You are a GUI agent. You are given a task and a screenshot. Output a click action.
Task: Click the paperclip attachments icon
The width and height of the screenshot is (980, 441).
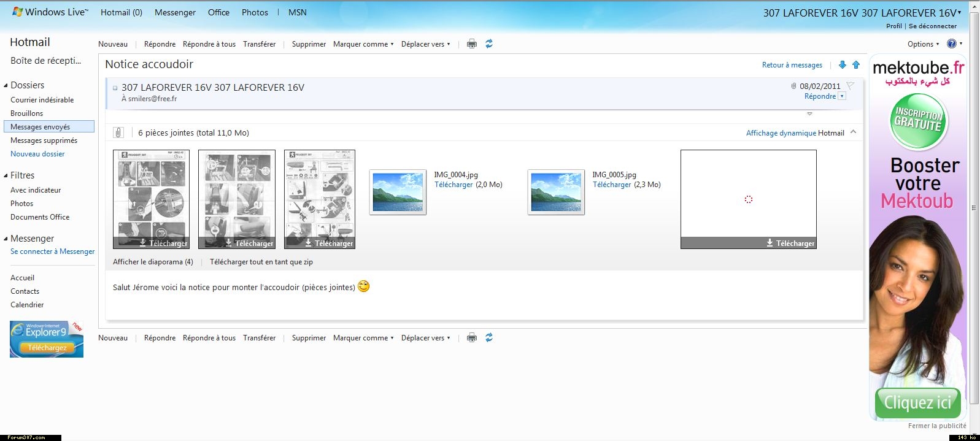coord(118,132)
